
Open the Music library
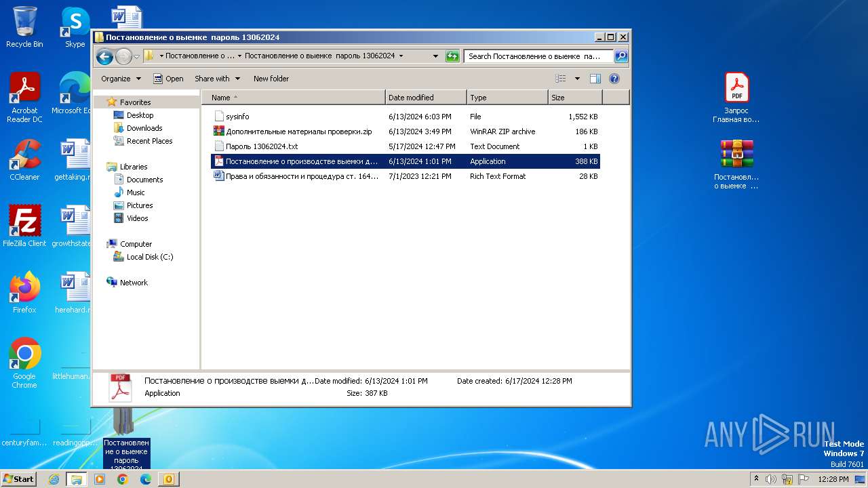coord(129,192)
